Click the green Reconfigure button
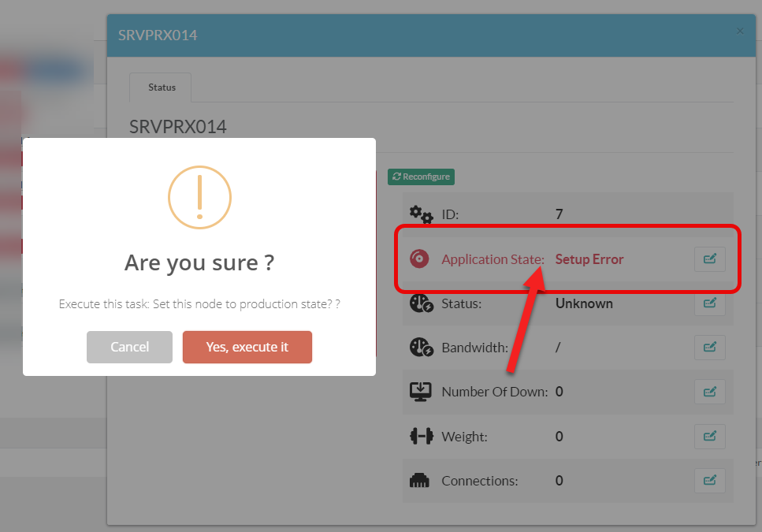 (421, 177)
